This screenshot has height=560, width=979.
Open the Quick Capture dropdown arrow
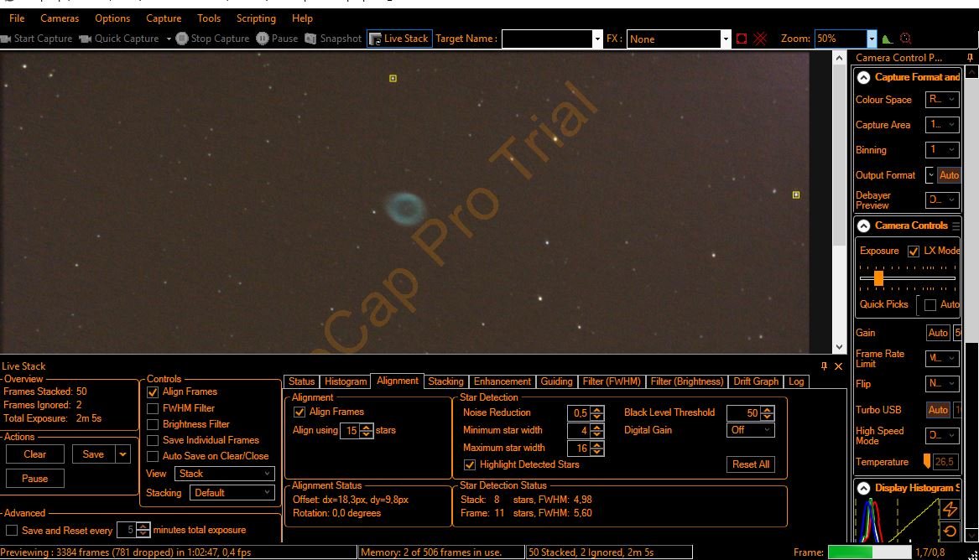168,39
